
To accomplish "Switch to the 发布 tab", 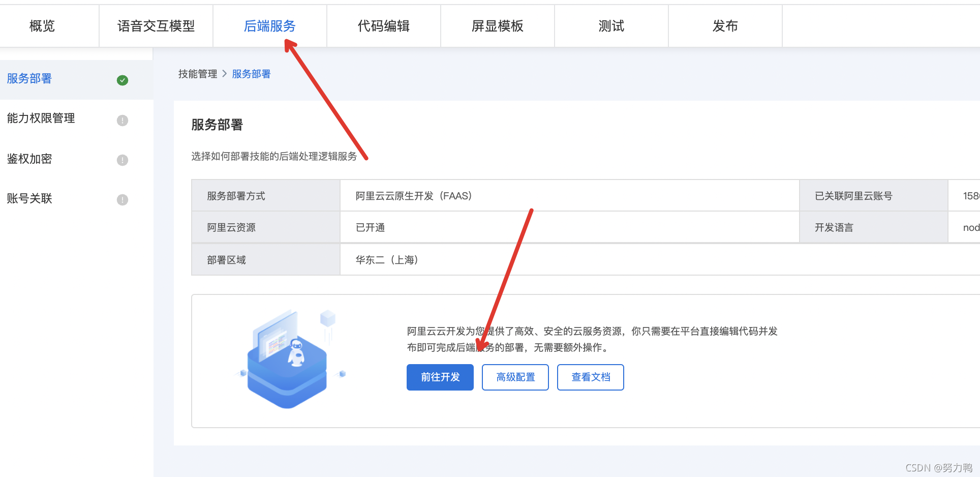I will [725, 26].
